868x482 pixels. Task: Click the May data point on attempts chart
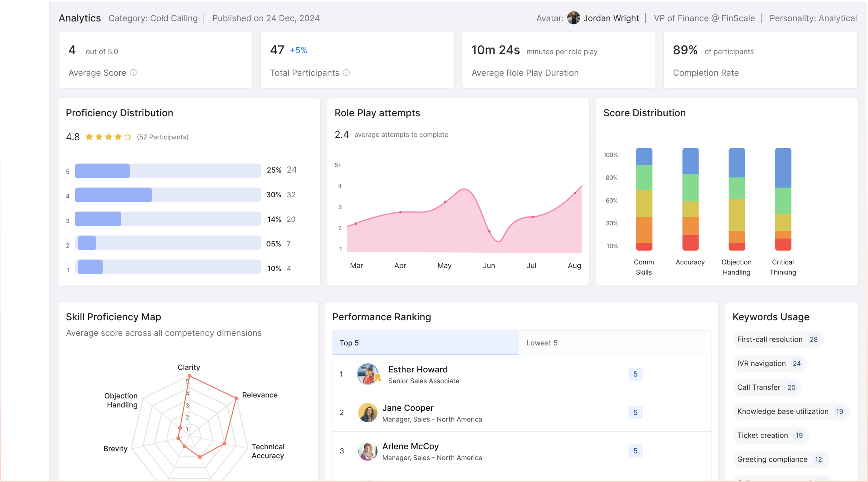click(445, 202)
